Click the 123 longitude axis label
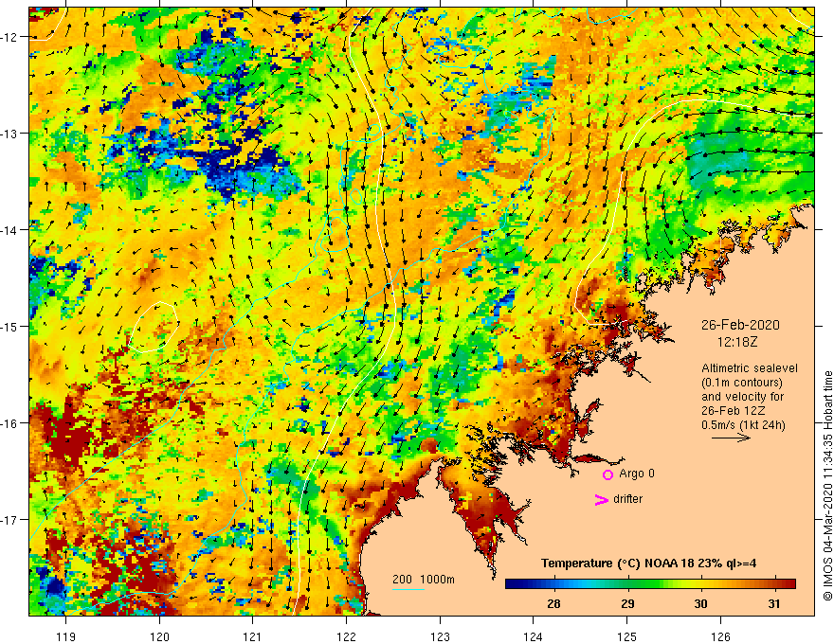Viewport: 834px width, 644px height. pos(440,636)
